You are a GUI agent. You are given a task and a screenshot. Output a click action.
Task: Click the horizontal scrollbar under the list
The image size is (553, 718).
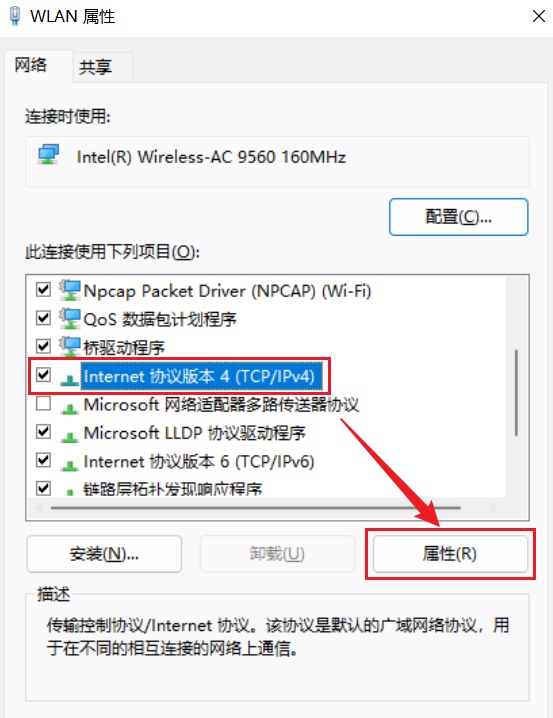click(x=256, y=508)
